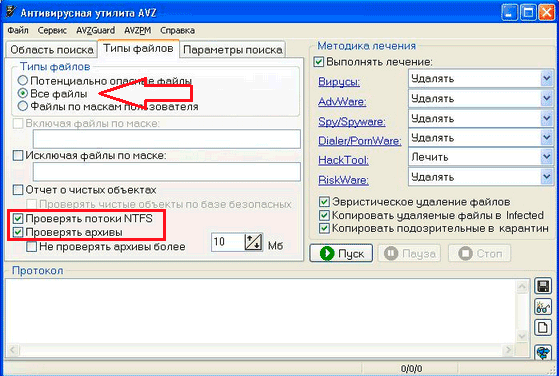Switch to the Область поиска tab
This screenshot has height=376, width=559.
tap(52, 50)
